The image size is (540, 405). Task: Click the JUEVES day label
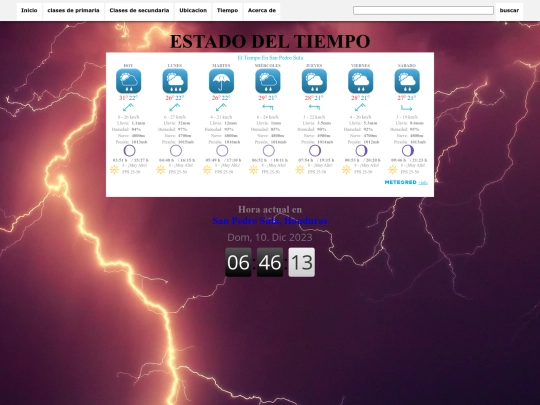point(314,65)
